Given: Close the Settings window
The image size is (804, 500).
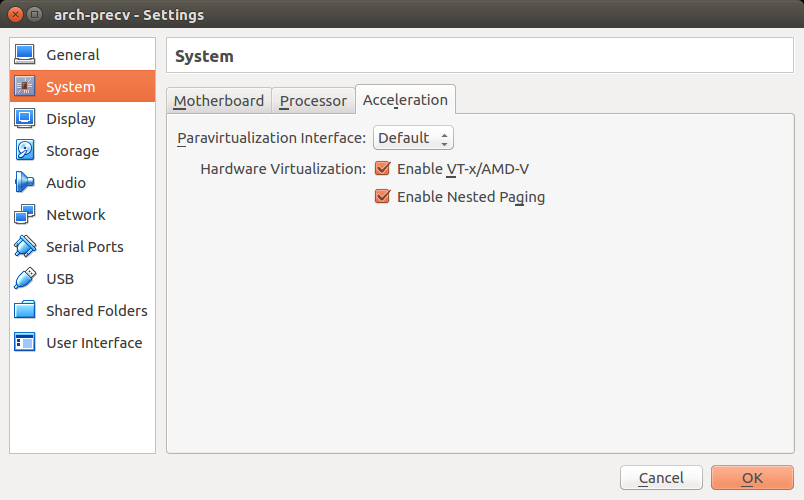Looking at the screenshot, I should 15,14.
